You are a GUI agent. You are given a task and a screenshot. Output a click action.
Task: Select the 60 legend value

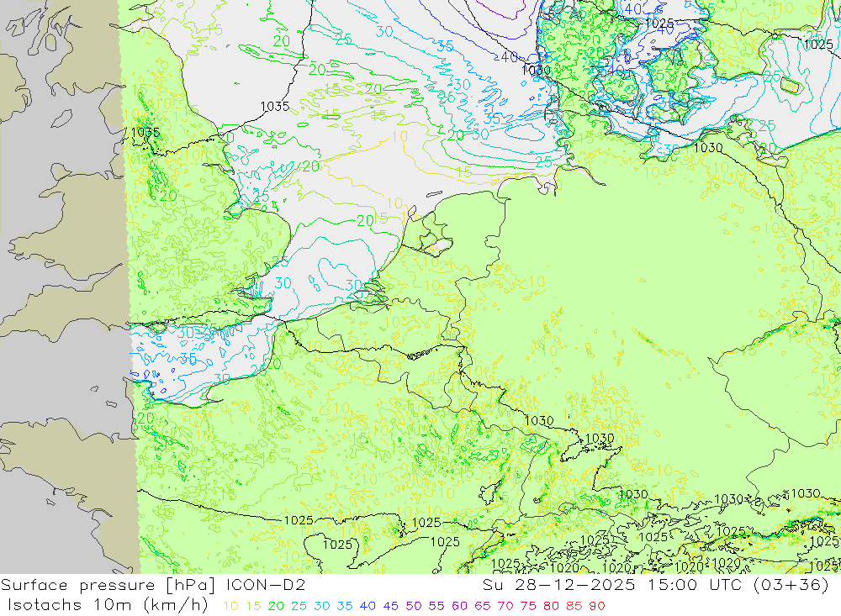tap(460, 606)
